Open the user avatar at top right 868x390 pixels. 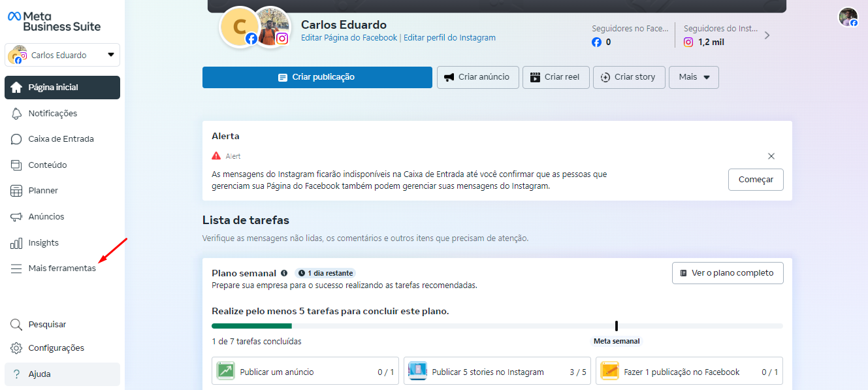[x=848, y=17]
